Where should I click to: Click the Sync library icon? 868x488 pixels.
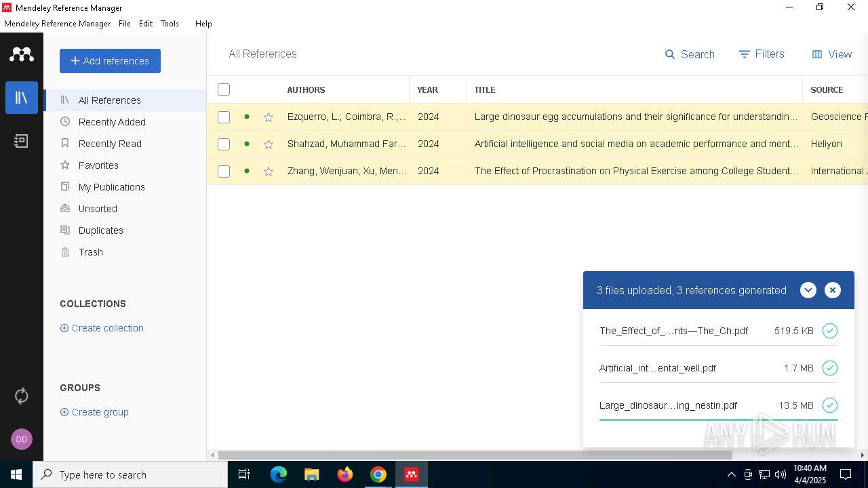(22, 396)
